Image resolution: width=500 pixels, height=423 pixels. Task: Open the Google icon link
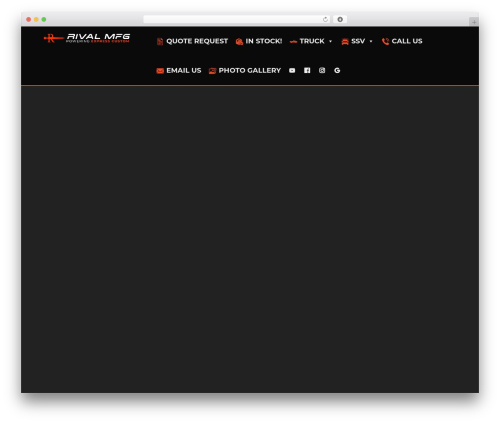337,70
